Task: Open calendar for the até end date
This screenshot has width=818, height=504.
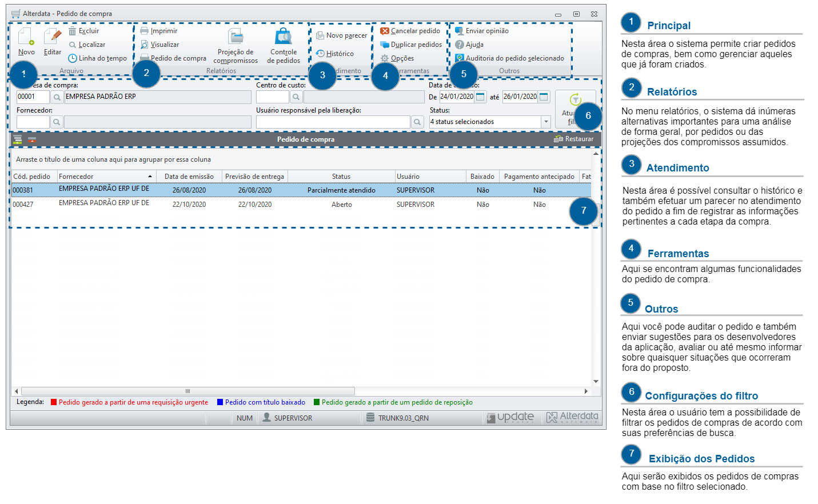Action: tap(544, 97)
